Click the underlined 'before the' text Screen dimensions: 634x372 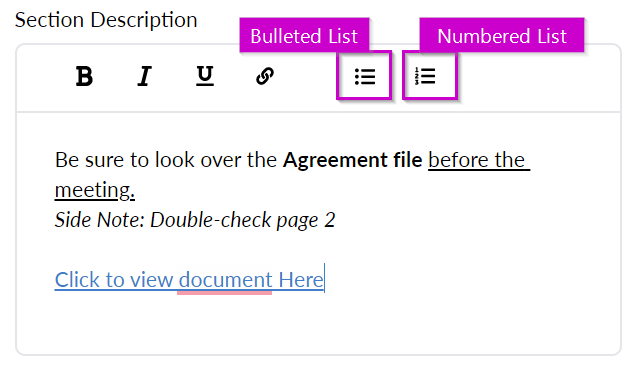tap(479, 160)
